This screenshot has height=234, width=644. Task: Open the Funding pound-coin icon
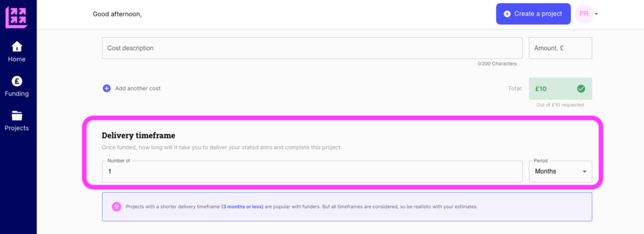[x=17, y=81]
